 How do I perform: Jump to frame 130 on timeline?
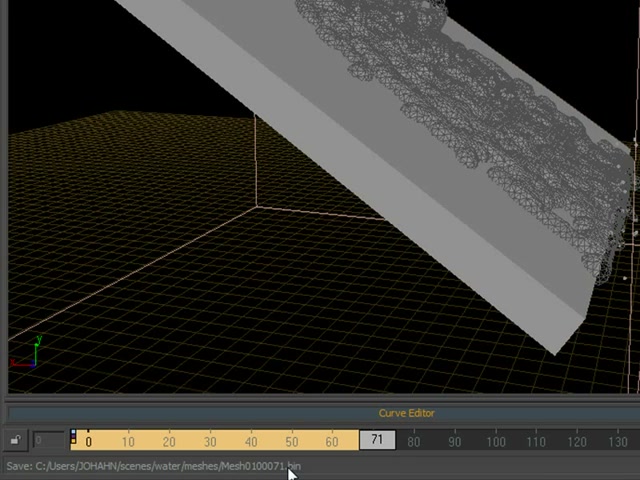tap(618, 442)
